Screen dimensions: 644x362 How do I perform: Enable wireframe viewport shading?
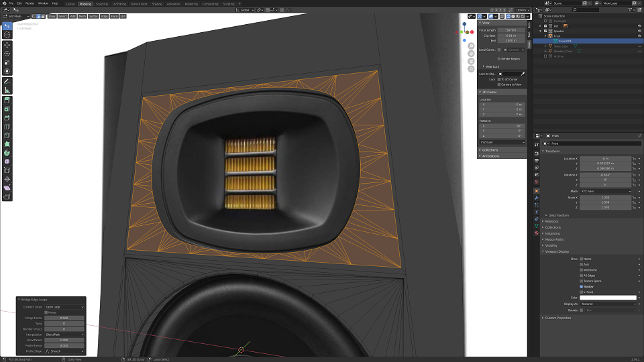[x=508, y=16]
